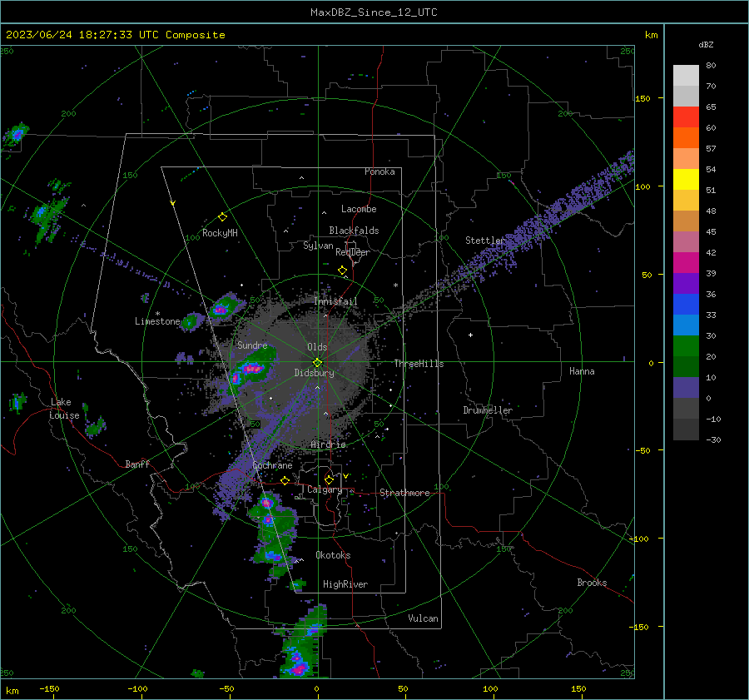Image resolution: width=749 pixels, height=700 pixels.
Task: Pick the yellow 51-54 dBZ legend swatch
Action: pyautogui.click(x=686, y=180)
